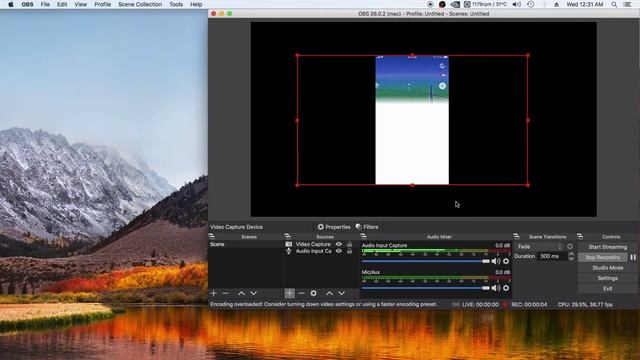Open Notification Center list icon
Viewport: 640px width, 360px height.
[627, 4]
